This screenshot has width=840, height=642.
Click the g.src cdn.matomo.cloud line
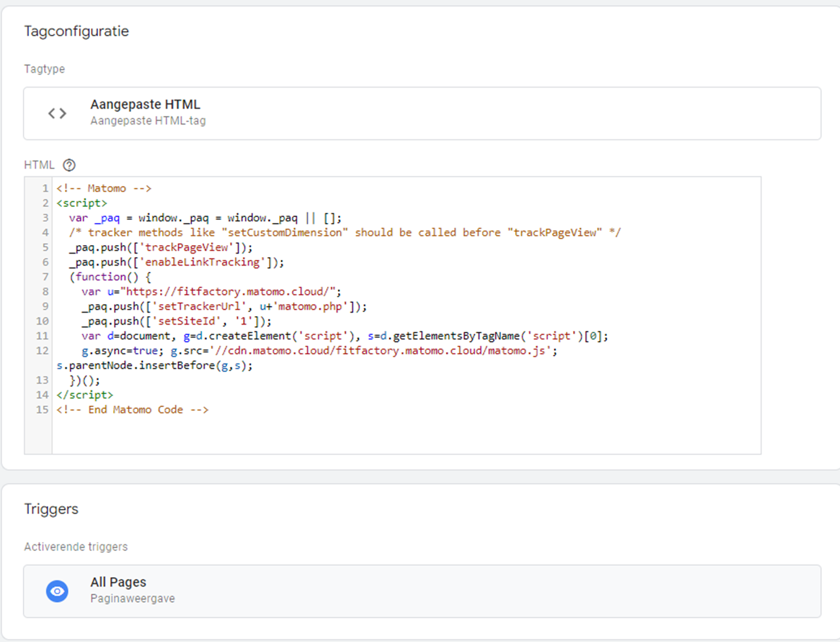[319, 351]
